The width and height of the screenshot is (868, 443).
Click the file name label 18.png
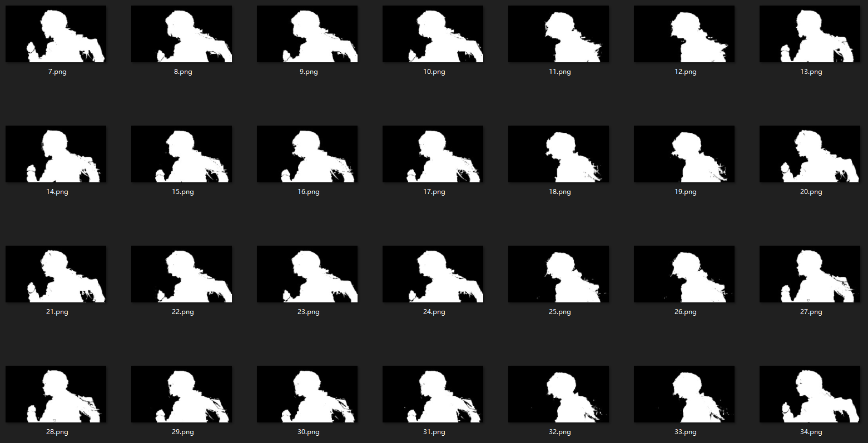tap(560, 192)
